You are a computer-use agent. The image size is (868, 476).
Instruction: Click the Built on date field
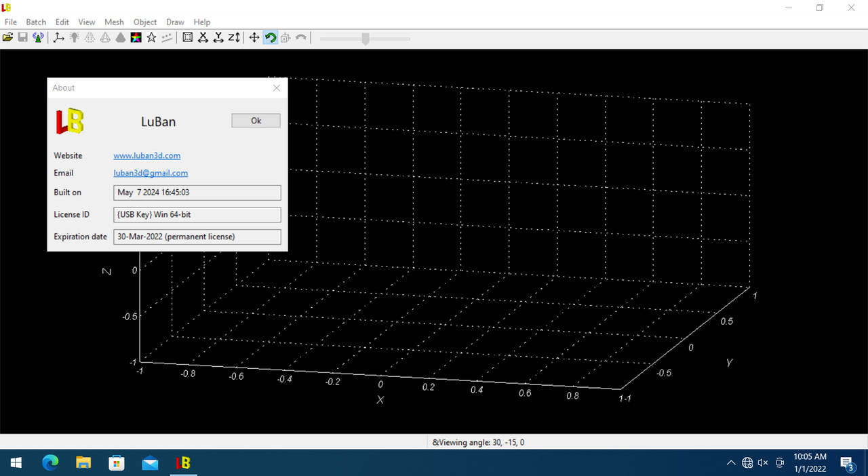tap(197, 193)
